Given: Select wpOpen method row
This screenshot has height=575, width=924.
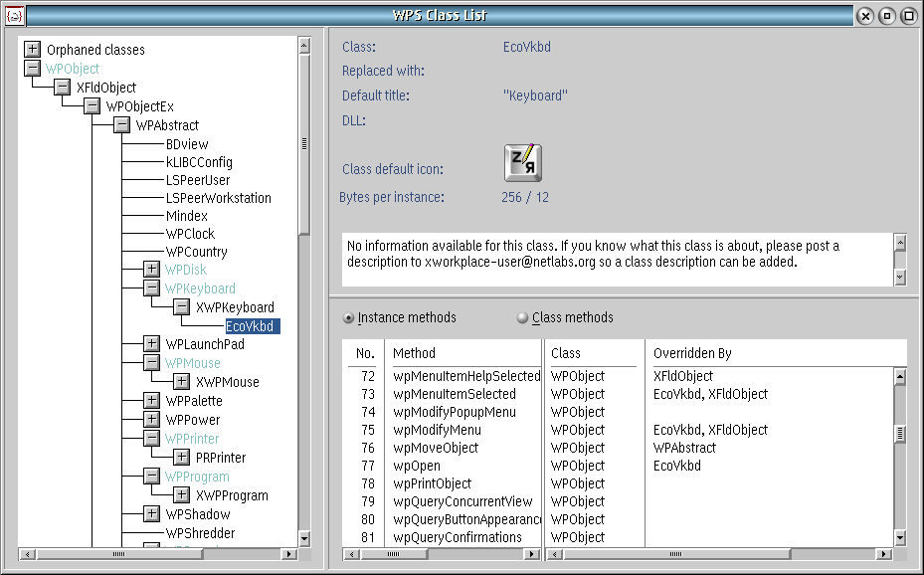Looking at the screenshot, I should click(x=417, y=466).
